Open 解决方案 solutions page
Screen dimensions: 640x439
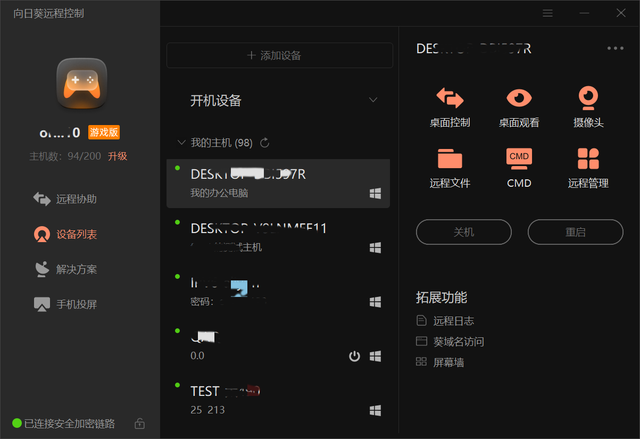pos(65,269)
